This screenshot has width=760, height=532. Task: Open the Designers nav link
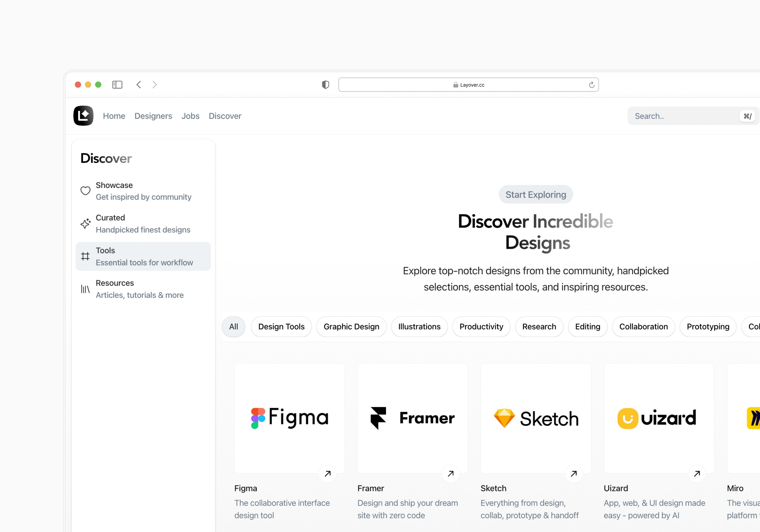click(153, 116)
